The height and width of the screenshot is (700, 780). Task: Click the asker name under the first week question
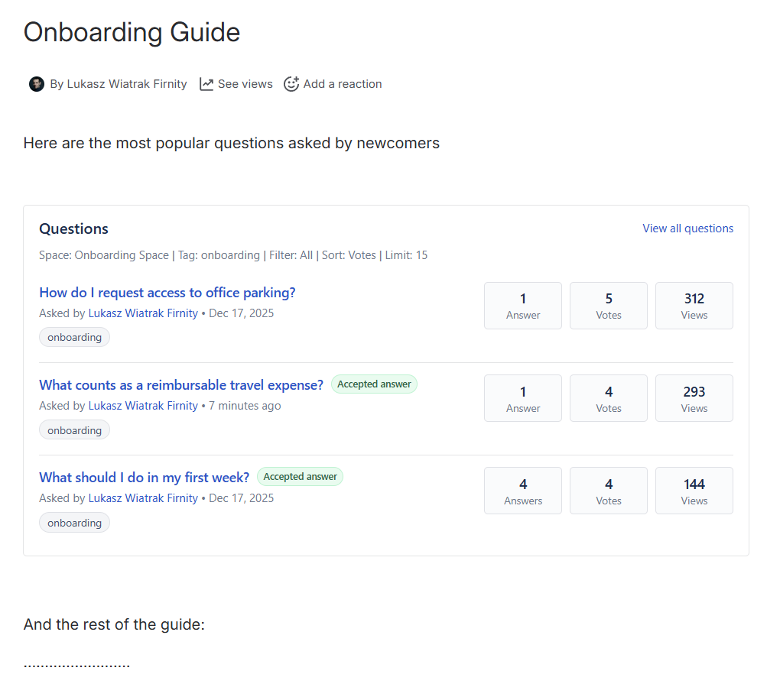click(x=143, y=498)
